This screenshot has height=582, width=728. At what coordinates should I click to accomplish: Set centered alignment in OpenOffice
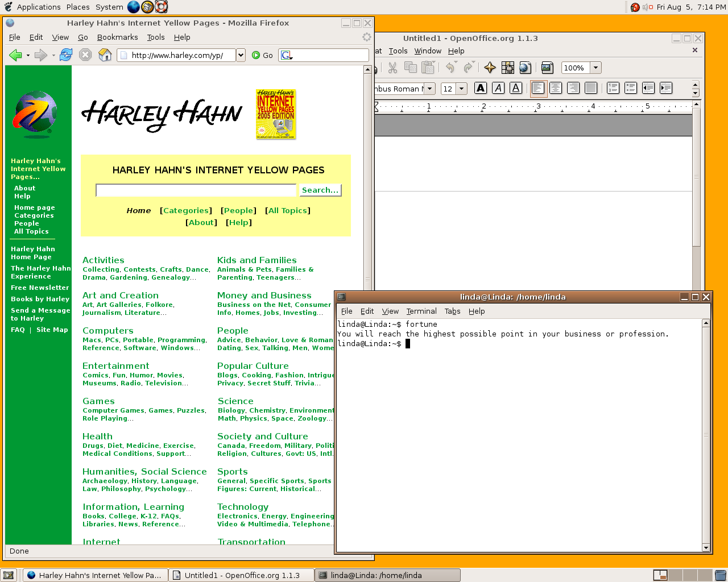556,88
